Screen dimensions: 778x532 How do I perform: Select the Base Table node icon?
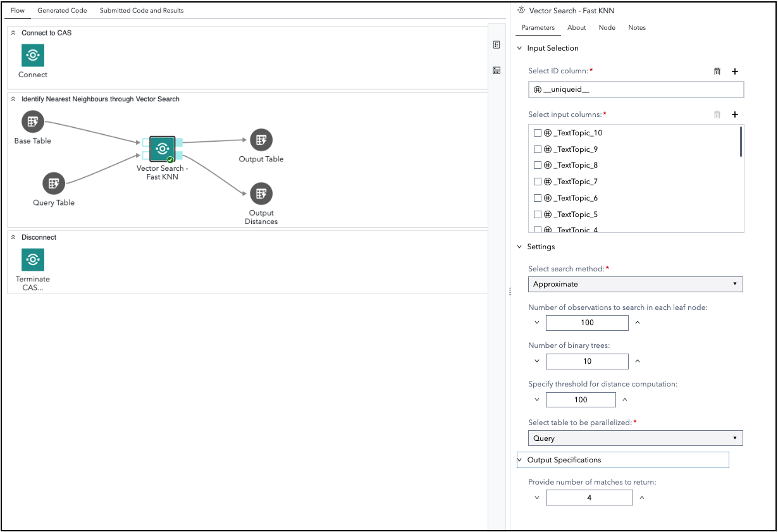click(x=33, y=122)
